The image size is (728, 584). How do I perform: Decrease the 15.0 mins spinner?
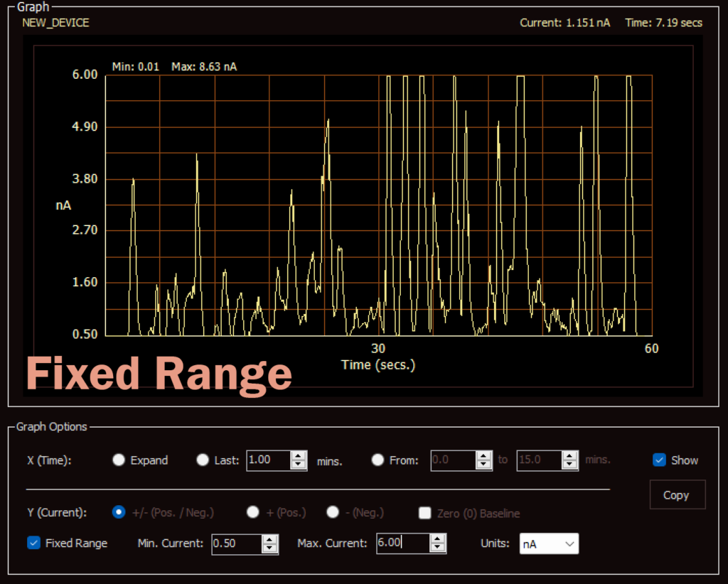[569, 465]
